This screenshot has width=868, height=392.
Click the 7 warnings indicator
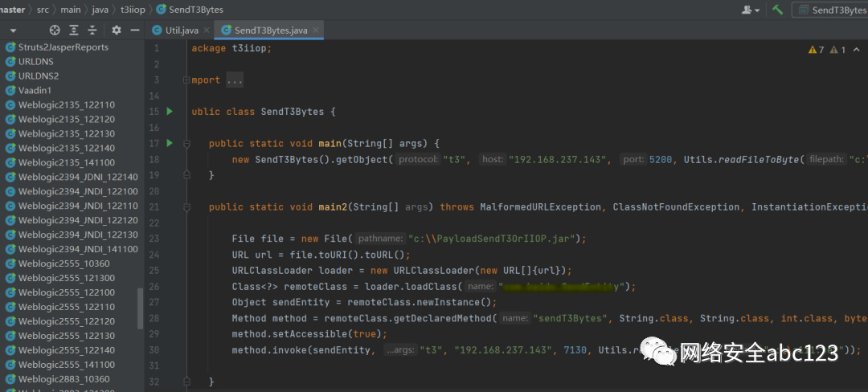pos(817,50)
